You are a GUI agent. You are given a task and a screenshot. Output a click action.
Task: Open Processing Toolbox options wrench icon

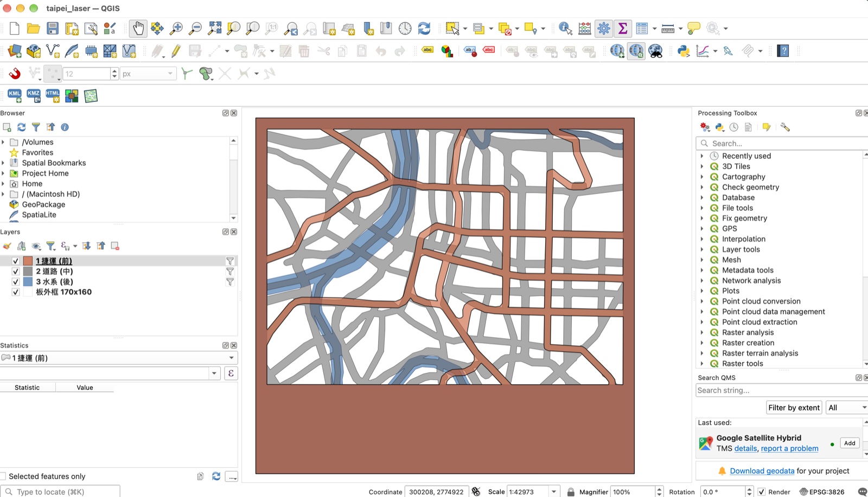(785, 127)
